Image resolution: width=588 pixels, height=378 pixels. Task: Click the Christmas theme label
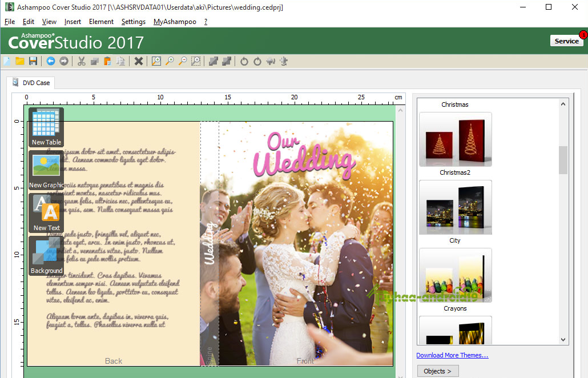(x=455, y=104)
